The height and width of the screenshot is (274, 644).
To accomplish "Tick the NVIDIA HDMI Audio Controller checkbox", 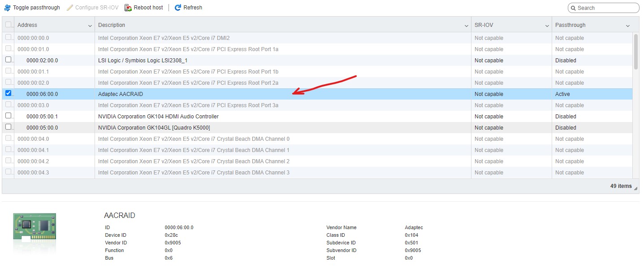I will click(x=8, y=116).
